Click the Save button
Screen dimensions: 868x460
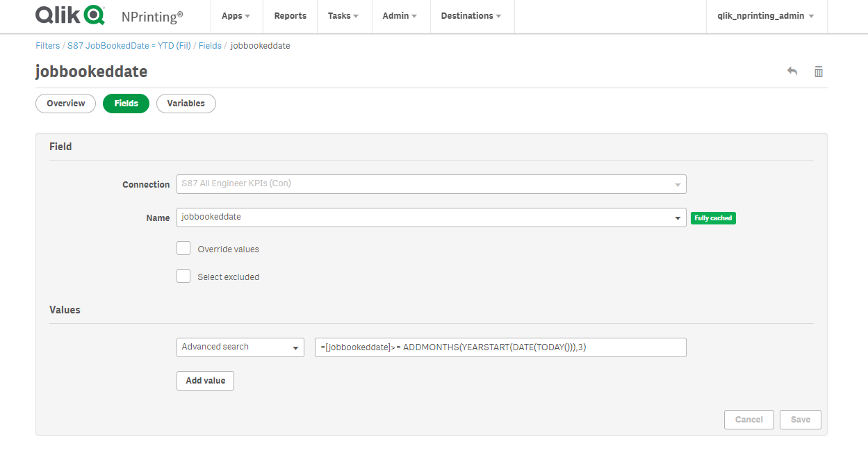coord(801,420)
